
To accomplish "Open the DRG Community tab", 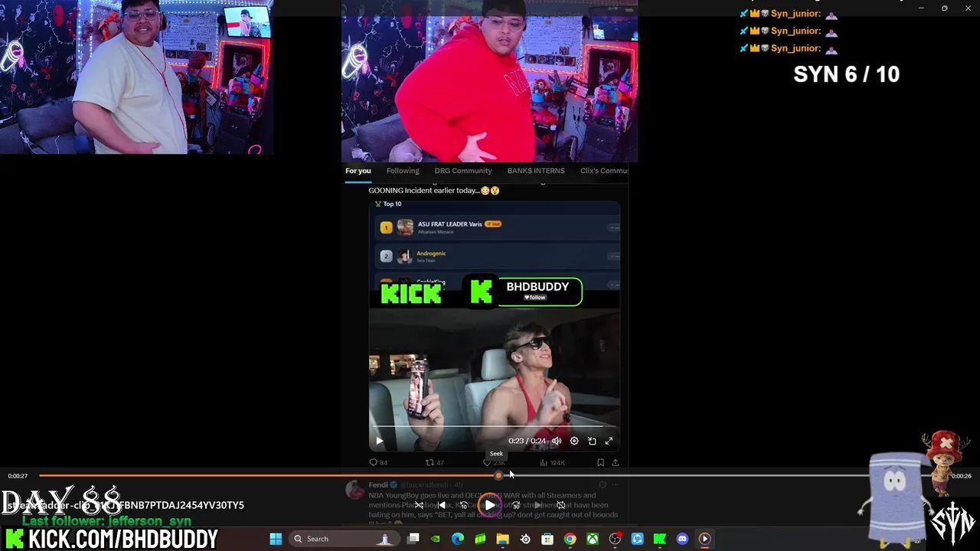I will point(463,171).
